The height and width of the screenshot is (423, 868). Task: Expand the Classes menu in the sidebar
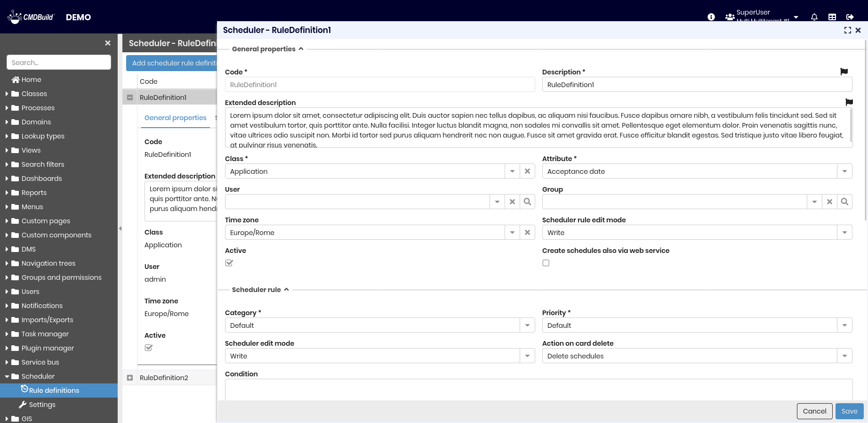pyautogui.click(x=7, y=94)
